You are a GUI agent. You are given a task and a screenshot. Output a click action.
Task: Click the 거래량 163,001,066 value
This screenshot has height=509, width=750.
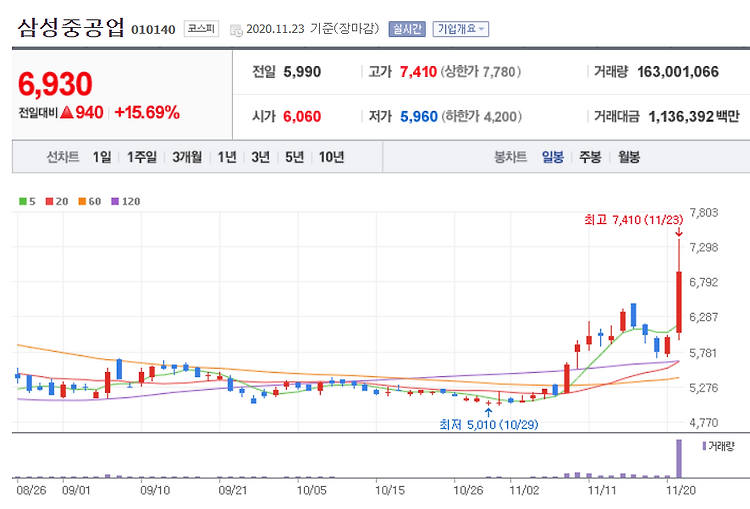tap(678, 72)
